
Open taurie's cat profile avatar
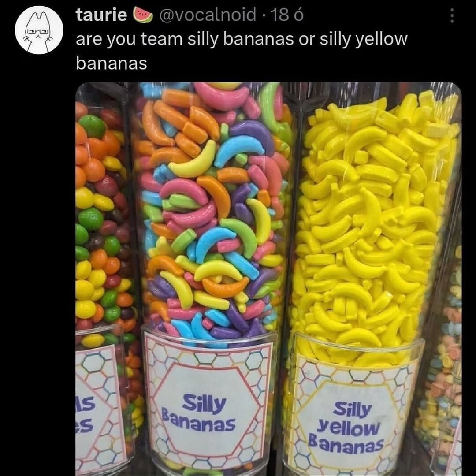pyautogui.click(x=39, y=30)
